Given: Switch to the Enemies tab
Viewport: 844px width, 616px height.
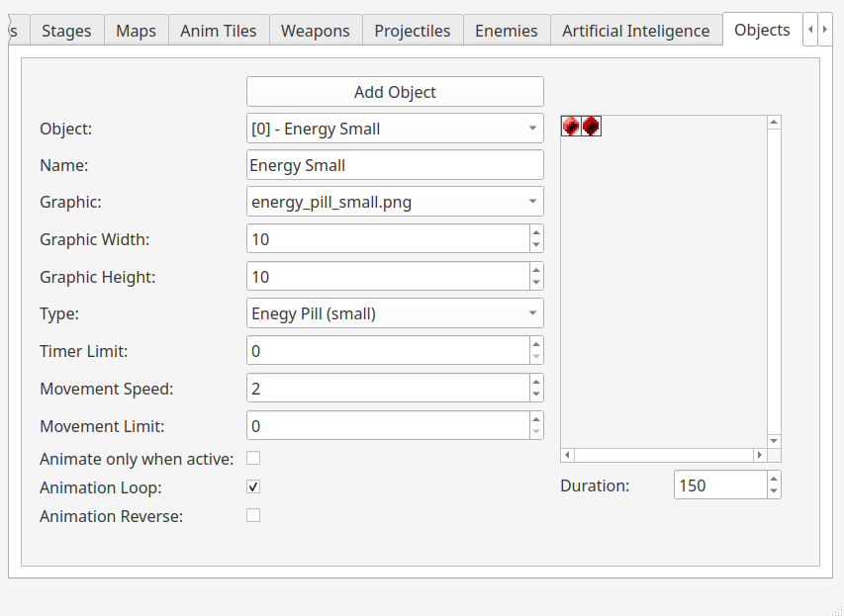Looking at the screenshot, I should point(506,31).
